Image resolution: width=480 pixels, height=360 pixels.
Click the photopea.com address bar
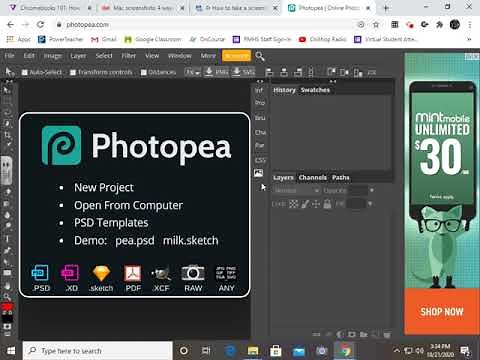click(x=207, y=24)
